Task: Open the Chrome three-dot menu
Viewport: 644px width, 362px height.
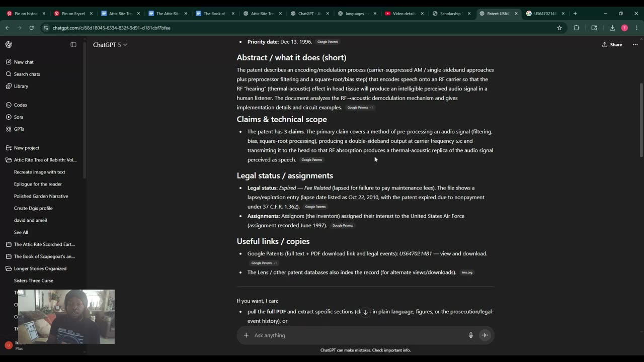Action: click(x=636, y=28)
